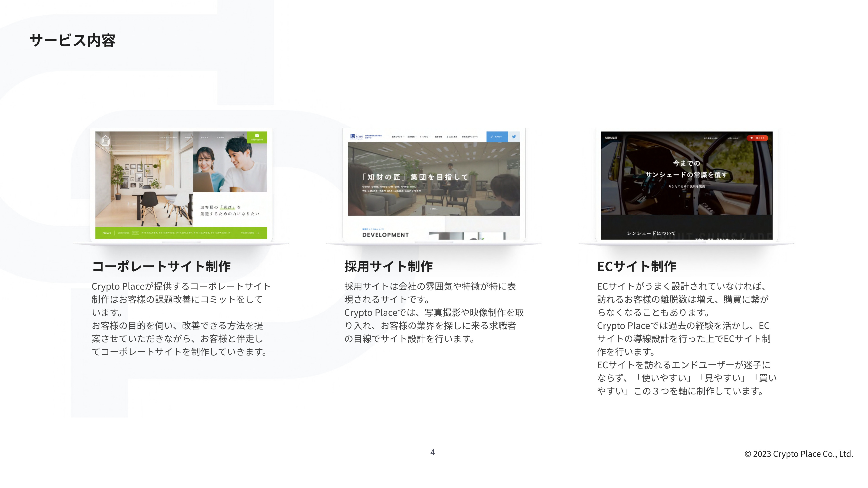Select インタビュー in the Soei navigation
This screenshot has width=868, height=488.
pos(425,137)
